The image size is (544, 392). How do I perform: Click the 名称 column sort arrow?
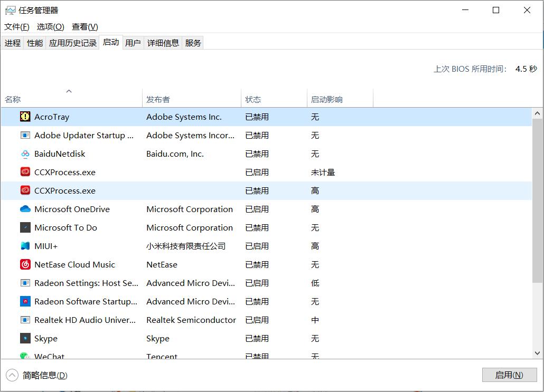[69, 91]
